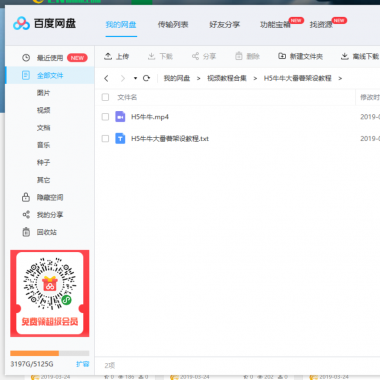380x380 pixels.
Task: Go forward with the right arrow
Action: [x=123, y=78]
